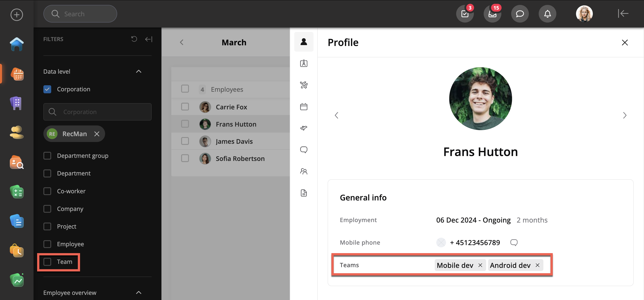Reset filters with the undo icon
Viewport: 644px width, 300px height.
click(134, 39)
